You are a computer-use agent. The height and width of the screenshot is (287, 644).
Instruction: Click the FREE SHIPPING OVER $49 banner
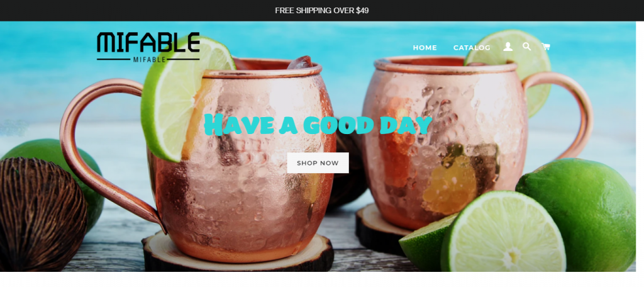tap(321, 11)
